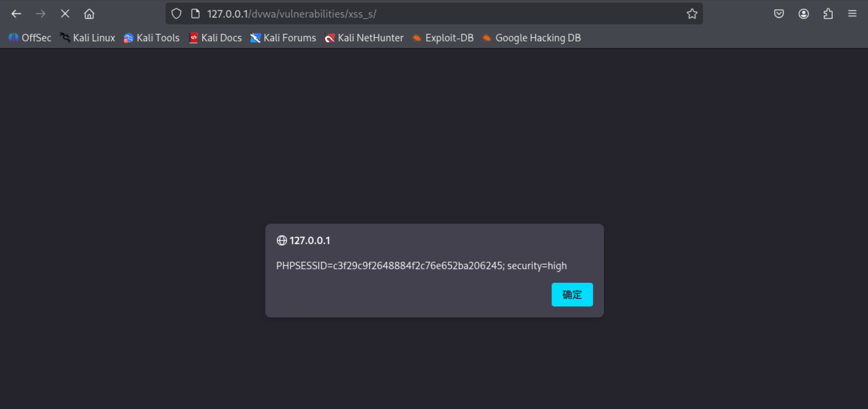Open the Firefox account icon
868x409 pixels.
click(x=803, y=14)
